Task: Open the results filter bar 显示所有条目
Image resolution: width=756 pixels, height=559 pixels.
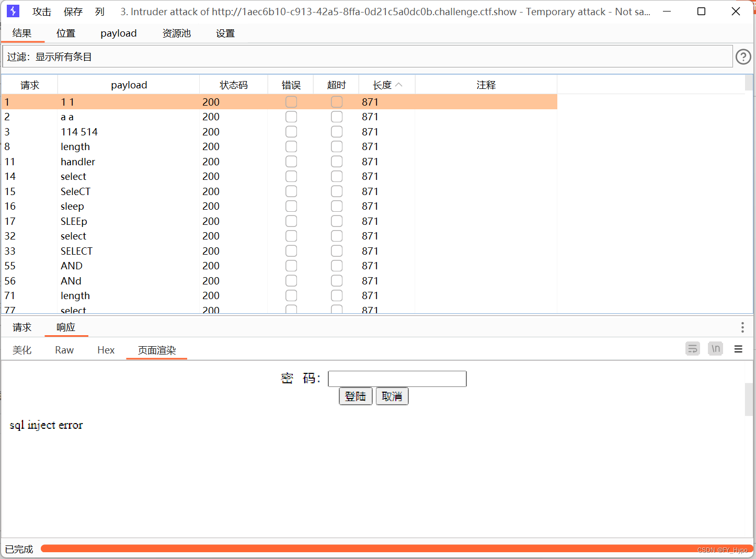Action: coord(368,56)
